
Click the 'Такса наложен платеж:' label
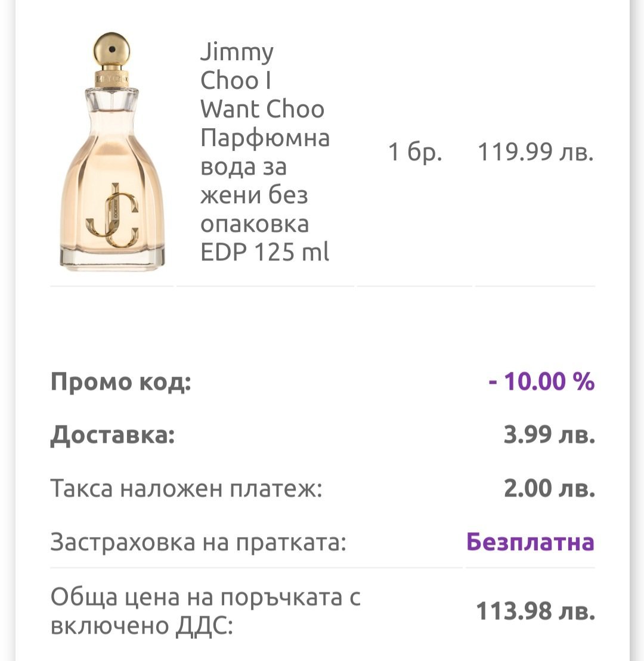coord(186,489)
